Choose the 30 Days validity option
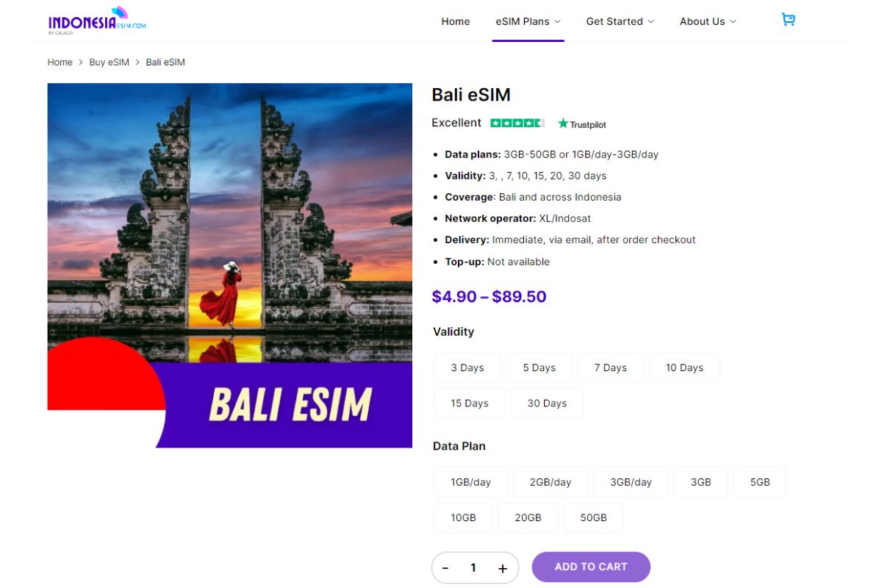Viewport: 882px width, 588px height. [546, 403]
